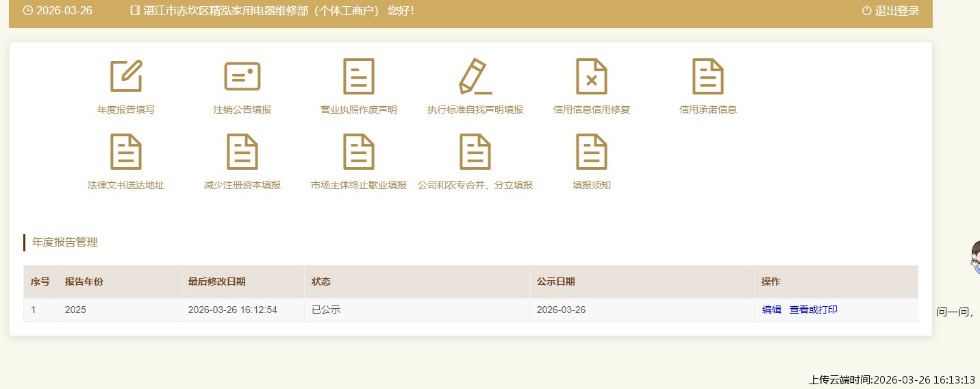Screen dimensions: 980x389
Task: Click the 减少注册资本填报 text label
Action: pos(242,185)
